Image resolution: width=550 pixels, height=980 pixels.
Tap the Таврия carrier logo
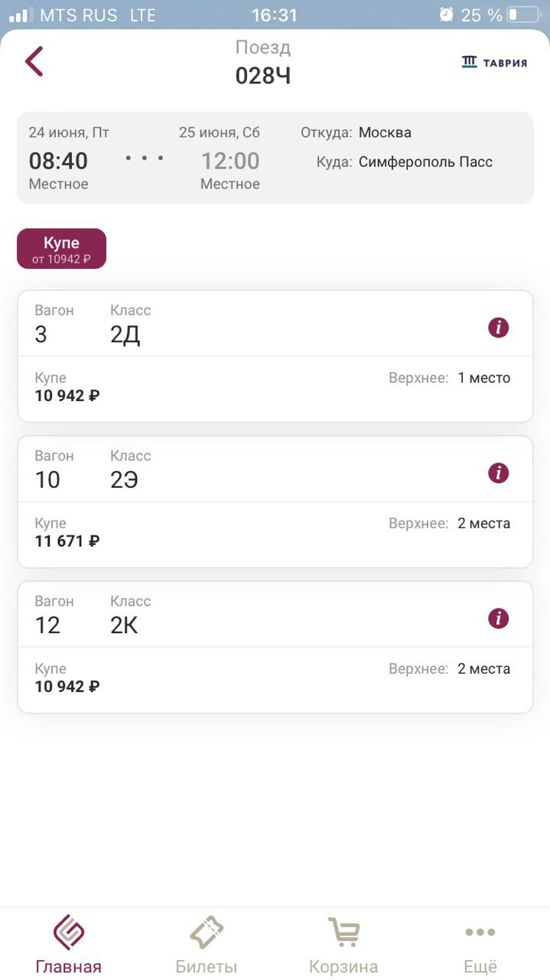tap(495, 62)
